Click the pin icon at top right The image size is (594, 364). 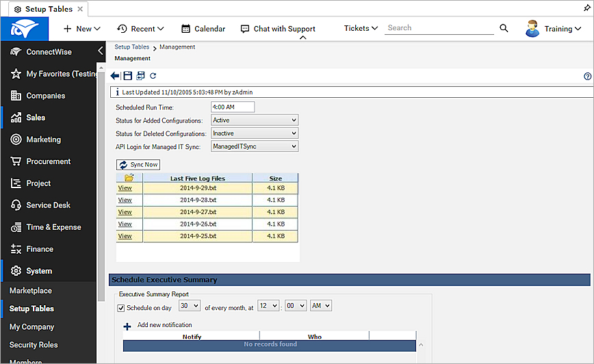[586, 9]
